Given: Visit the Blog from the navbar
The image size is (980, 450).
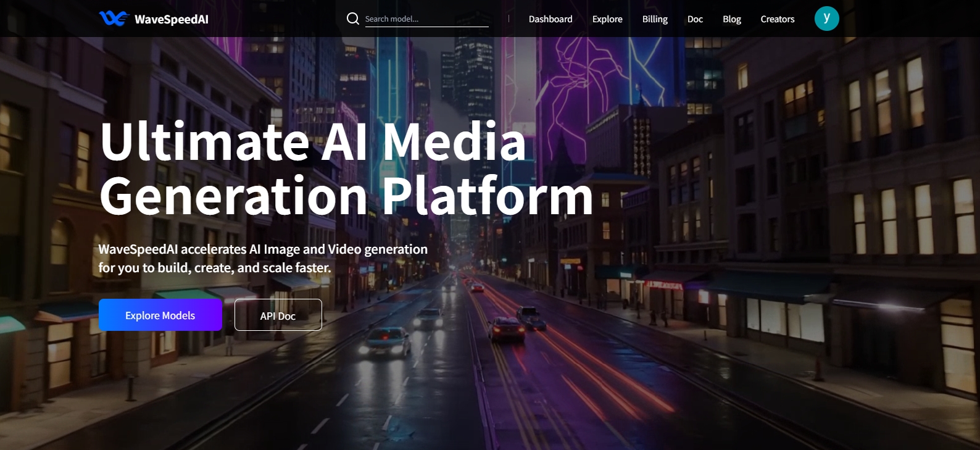Looking at the screenshot, I should click(732, 19).
